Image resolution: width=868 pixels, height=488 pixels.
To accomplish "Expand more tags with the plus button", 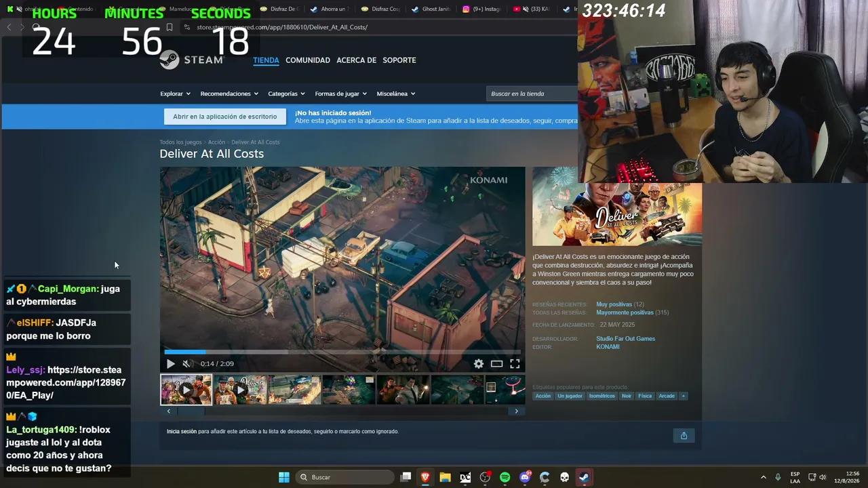I will tap(684, 396).
